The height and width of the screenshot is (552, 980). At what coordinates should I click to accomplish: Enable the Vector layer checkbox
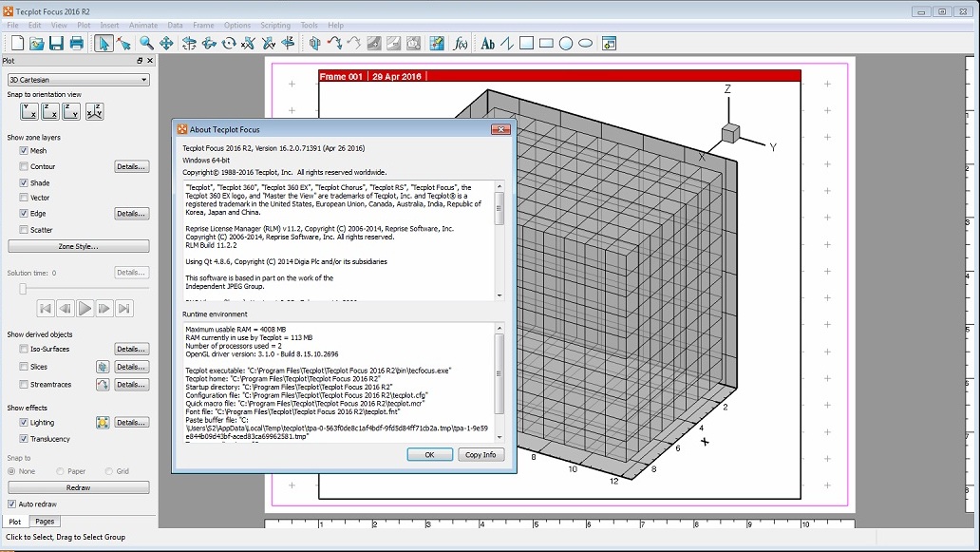[x=24, y=198]
